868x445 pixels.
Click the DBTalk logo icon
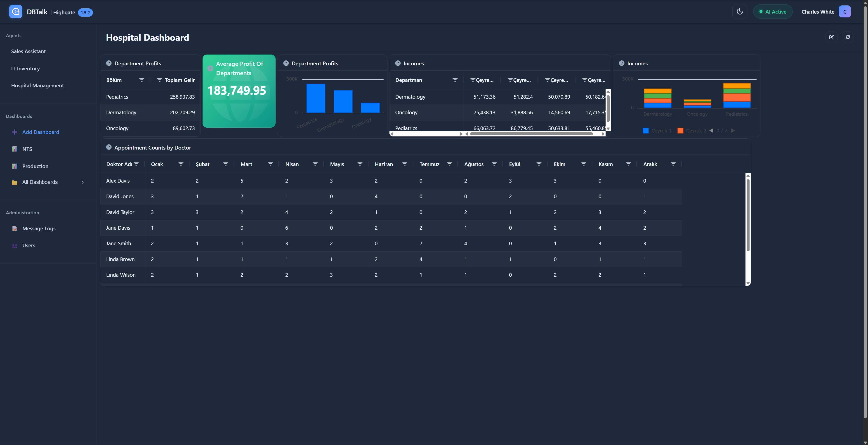pos(16,12)
